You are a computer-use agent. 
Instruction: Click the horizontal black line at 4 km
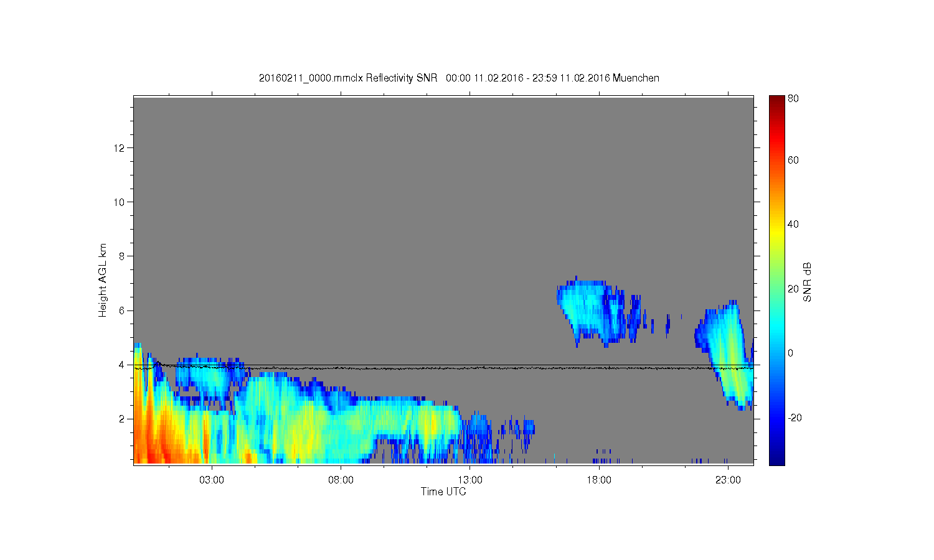(x=443, y=365)
